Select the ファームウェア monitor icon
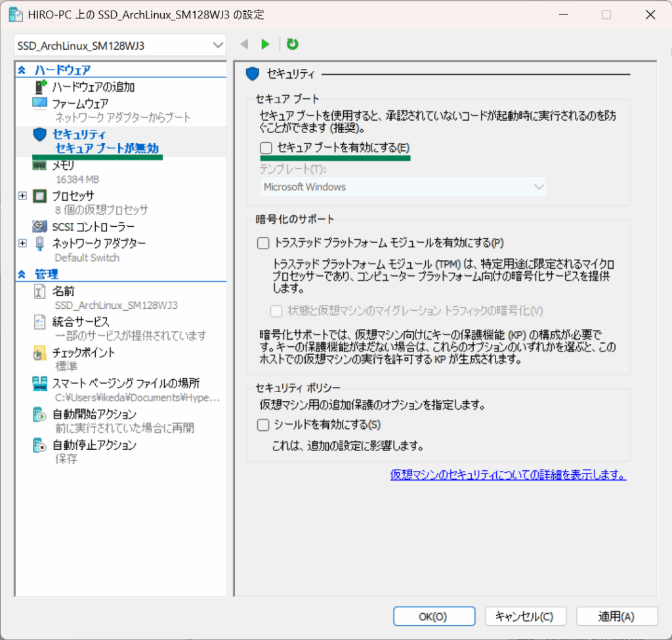Viewport: 672px width, 640px height. tap(40, 104)
